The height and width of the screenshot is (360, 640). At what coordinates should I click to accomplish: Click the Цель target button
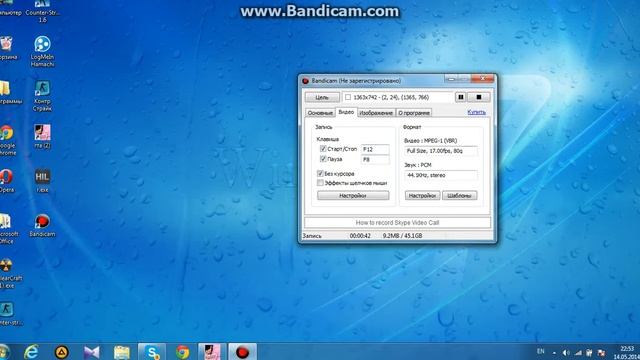click(322, 98)
